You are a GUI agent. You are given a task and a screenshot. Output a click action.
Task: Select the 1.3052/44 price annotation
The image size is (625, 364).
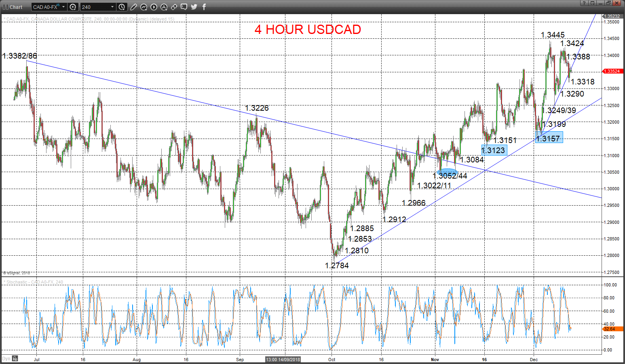pos(450,176)
